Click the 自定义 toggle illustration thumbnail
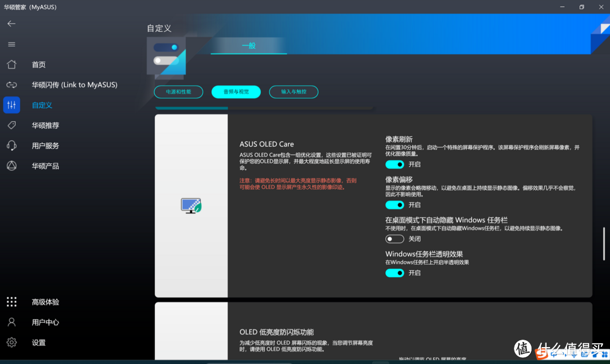Screen dimensions: 610x364 coord(166,56)
